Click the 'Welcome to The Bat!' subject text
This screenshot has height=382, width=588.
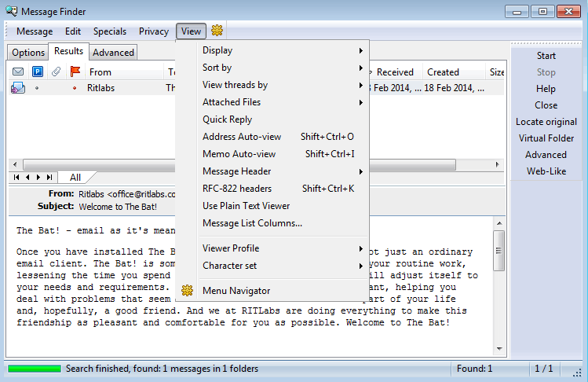[118, 207]
